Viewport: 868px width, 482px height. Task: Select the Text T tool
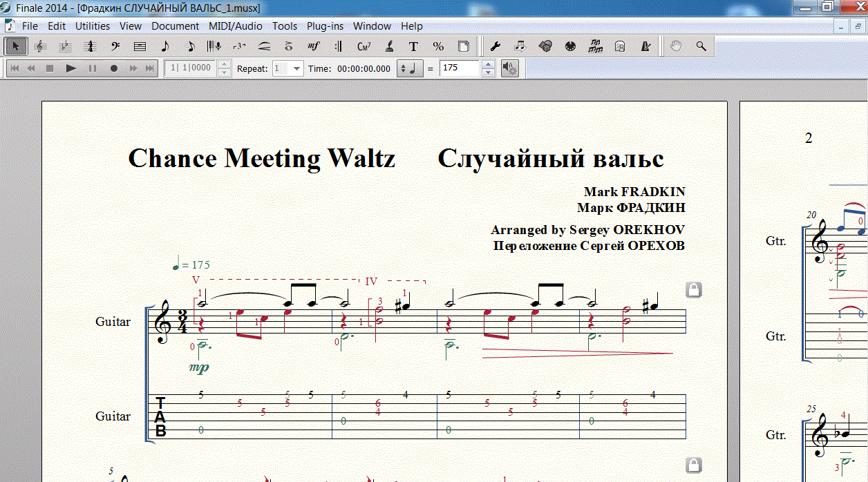(x=413, y=46)
